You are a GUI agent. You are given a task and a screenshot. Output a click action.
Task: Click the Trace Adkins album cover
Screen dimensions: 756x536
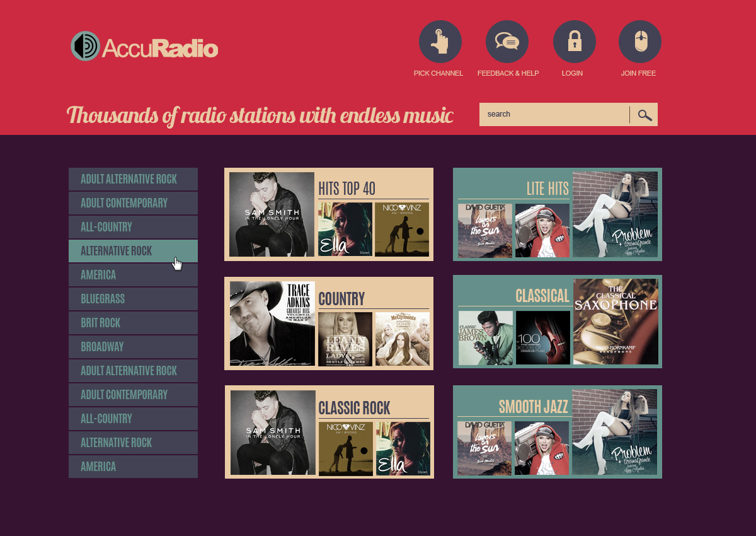pyautogui.click(x=272, y=323)
